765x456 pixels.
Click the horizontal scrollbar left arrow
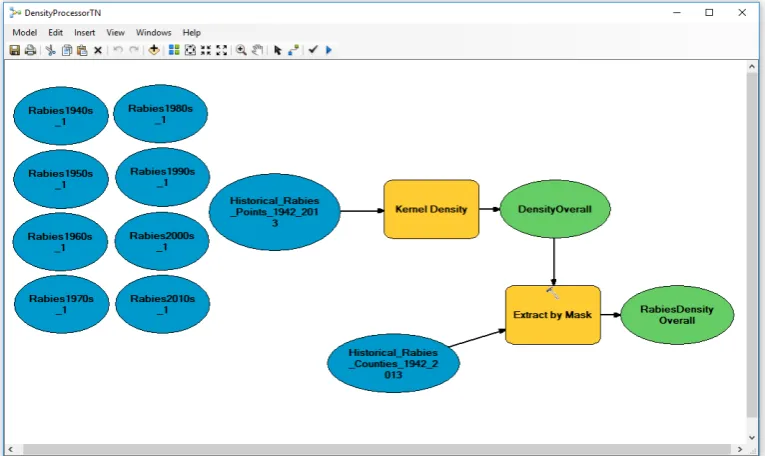tap(11, 449)
